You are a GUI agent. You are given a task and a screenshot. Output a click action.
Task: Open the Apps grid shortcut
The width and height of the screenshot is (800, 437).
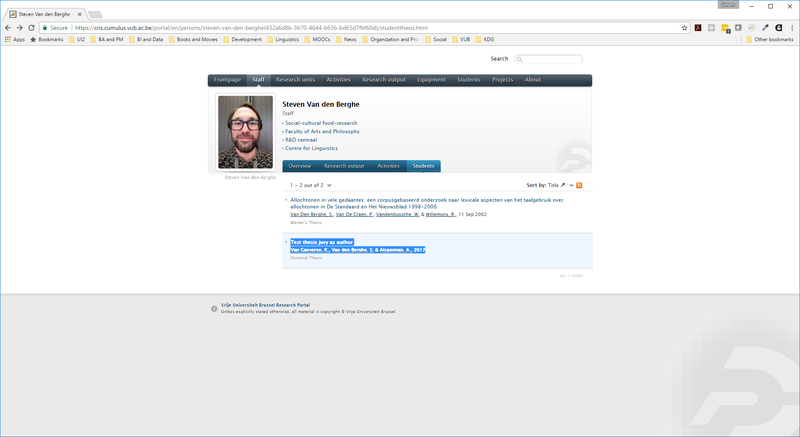coord(15,39)
